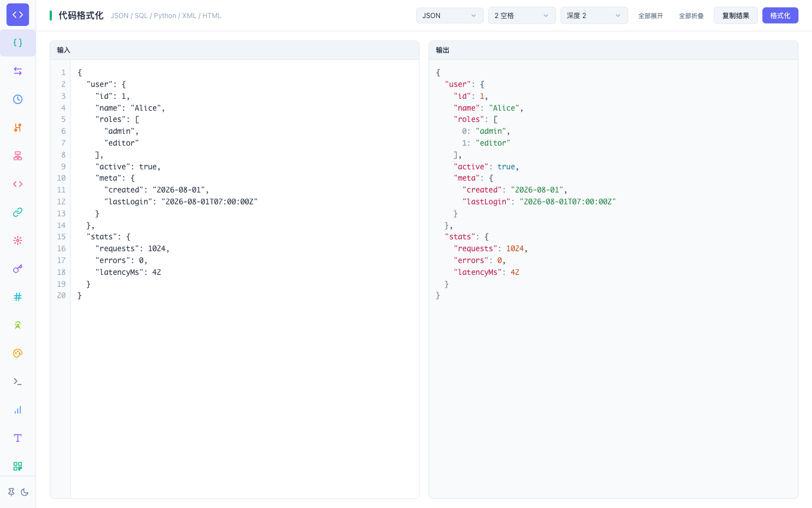Click "editor" entry in output roles array
The height and width of the screenshot is (508, 812).
[x=493, y=143]
